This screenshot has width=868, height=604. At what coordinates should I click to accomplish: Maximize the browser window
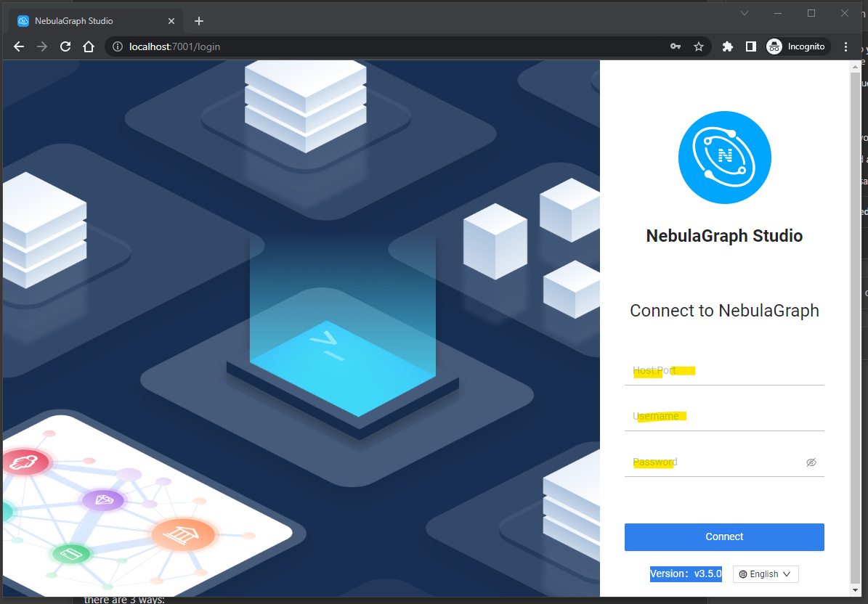[811, 13]
